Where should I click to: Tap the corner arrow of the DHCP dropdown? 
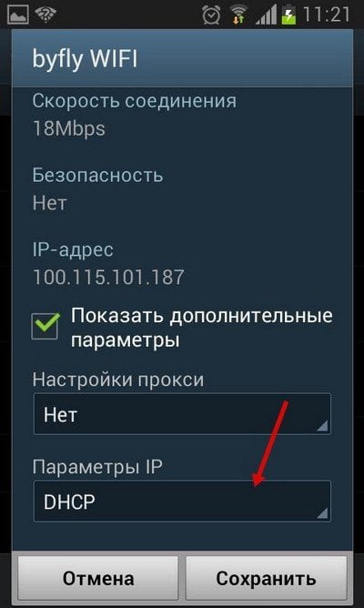322,513
